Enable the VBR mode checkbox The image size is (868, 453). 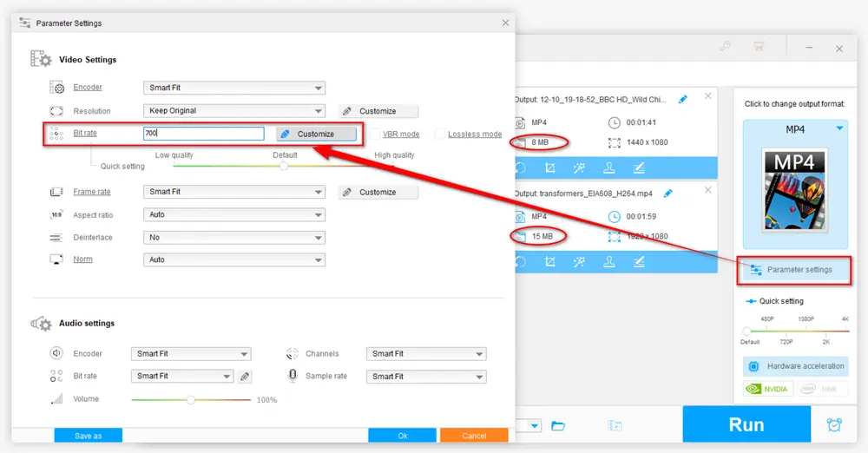point(376,135)
